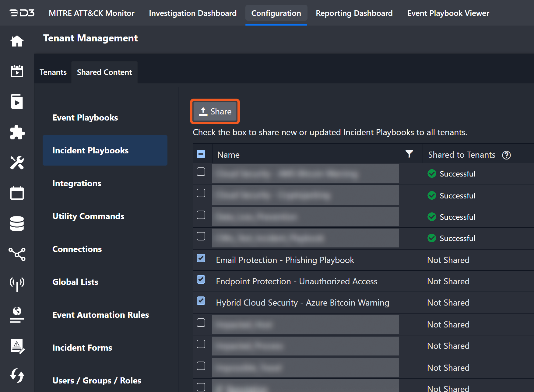This screenshot has height=392, width=534.
Task: Open Utility Commands section
Action: (88, 216)
